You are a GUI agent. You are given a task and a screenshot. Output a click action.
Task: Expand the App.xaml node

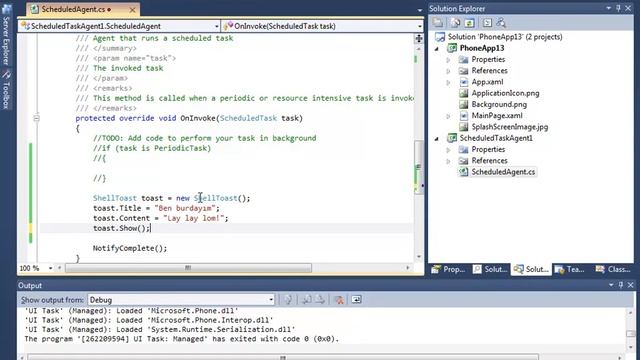click(x=448, y=82)
